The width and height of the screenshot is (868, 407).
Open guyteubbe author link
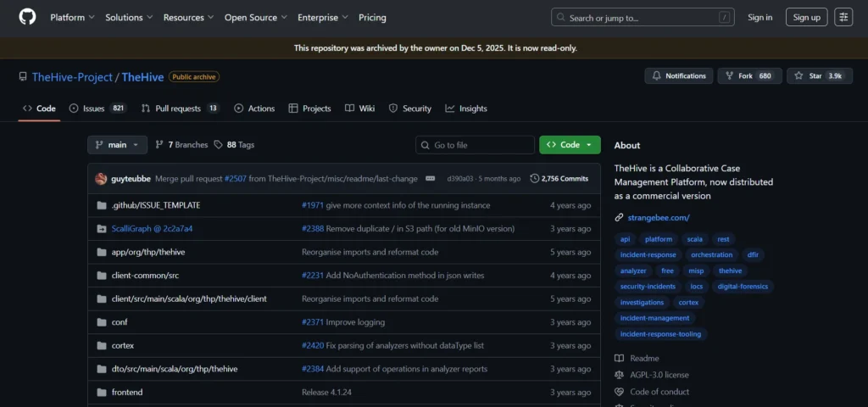[131, 179]
